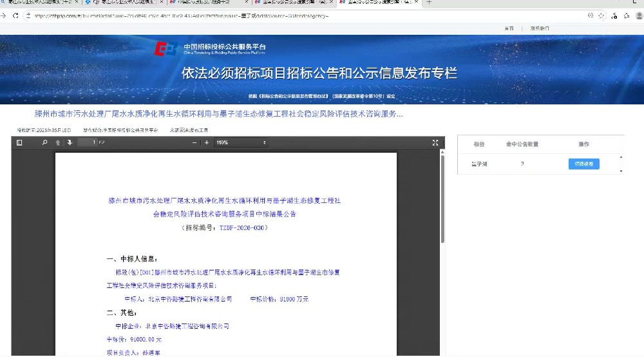This screenshot has width=644, height=357.
Task: Click the 联系我们 contact link
Action: tap(539, 28)
